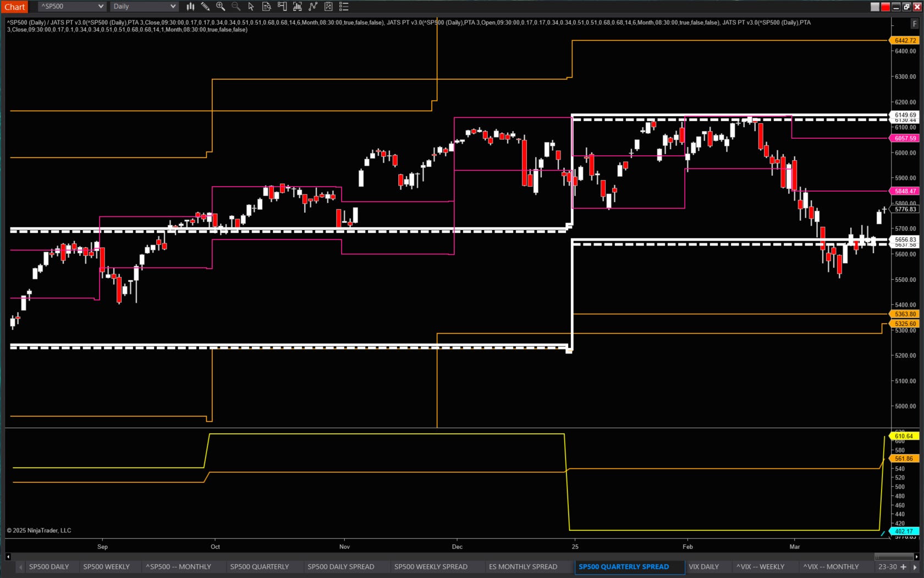Open the data box panel icon
Viewport: 924px width, 578px height.
click(x=266, y=6)
